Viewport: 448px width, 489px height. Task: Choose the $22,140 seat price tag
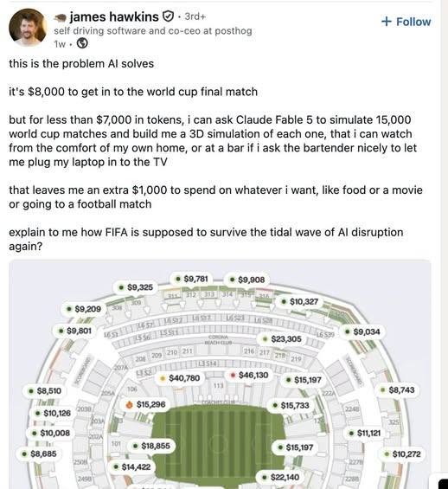click(x=280, y=477)
